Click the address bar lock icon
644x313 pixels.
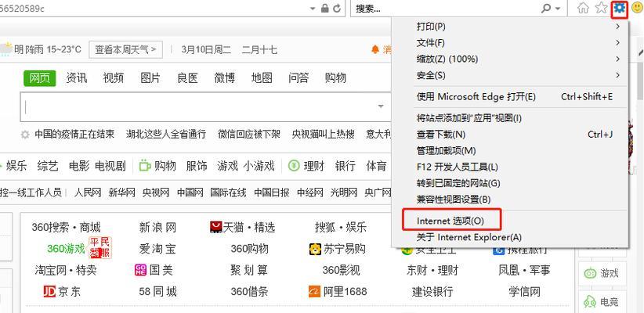[x=325, y=8]
